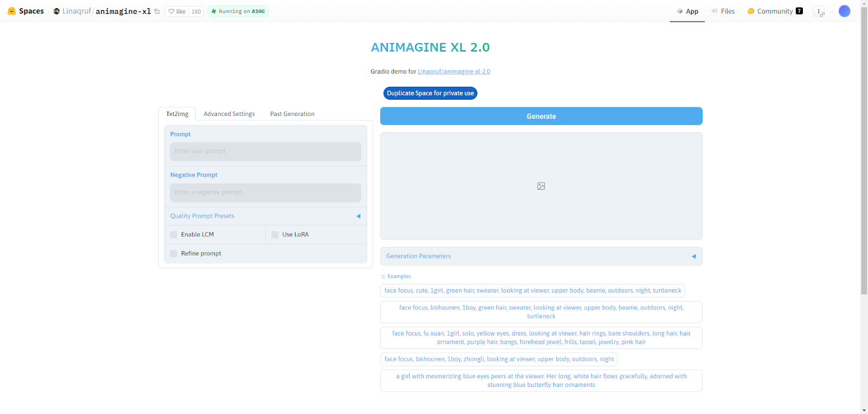Open the user profile avatar
Screen dimensions: 868x414
(844, 11)
